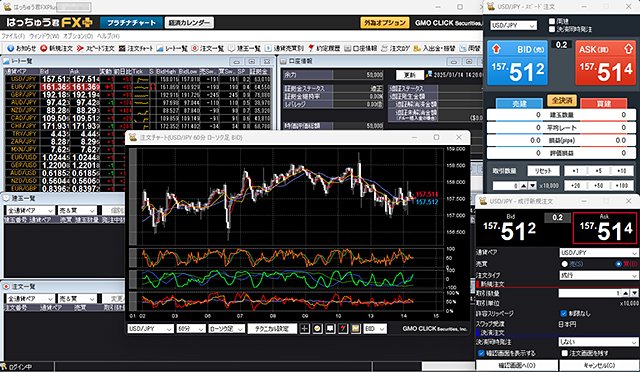Open the ファイル menu

point(13,36)
